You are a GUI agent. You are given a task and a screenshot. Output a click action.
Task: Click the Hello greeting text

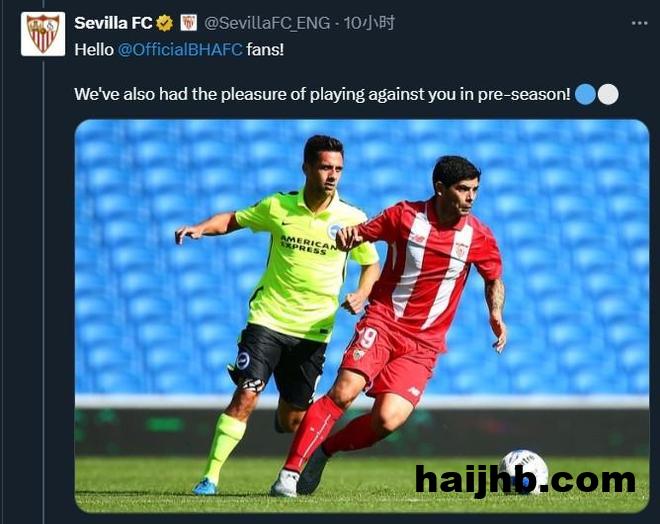(x=94, y=50)
